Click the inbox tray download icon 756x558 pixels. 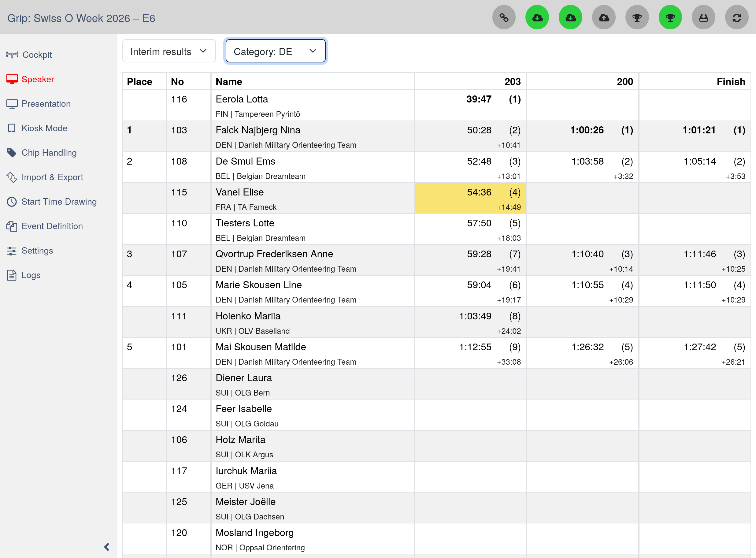[703, 17]
